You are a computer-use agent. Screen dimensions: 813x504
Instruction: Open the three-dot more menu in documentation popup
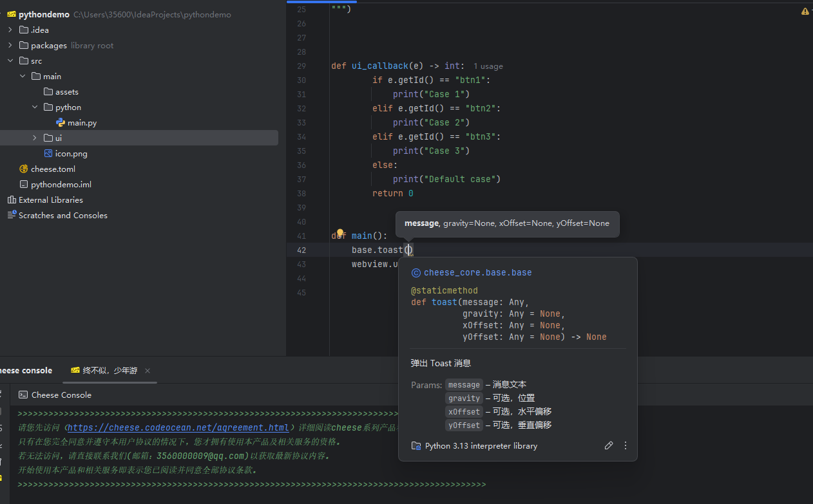(626, 445)
